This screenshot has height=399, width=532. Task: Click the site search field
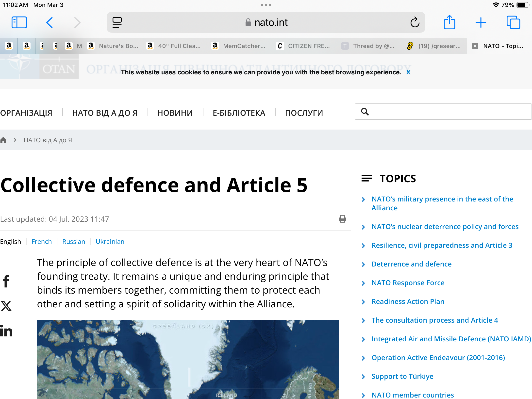click(443, 112)
